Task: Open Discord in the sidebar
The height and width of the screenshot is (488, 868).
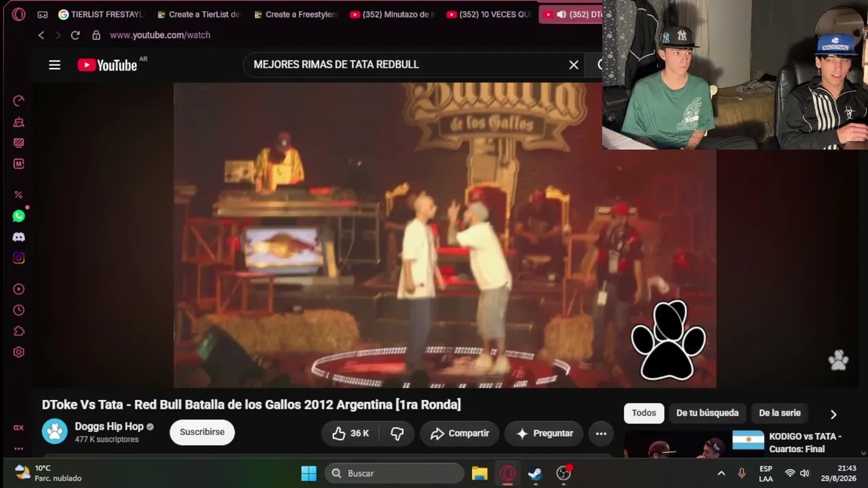Action: click(x=19, y=237)
